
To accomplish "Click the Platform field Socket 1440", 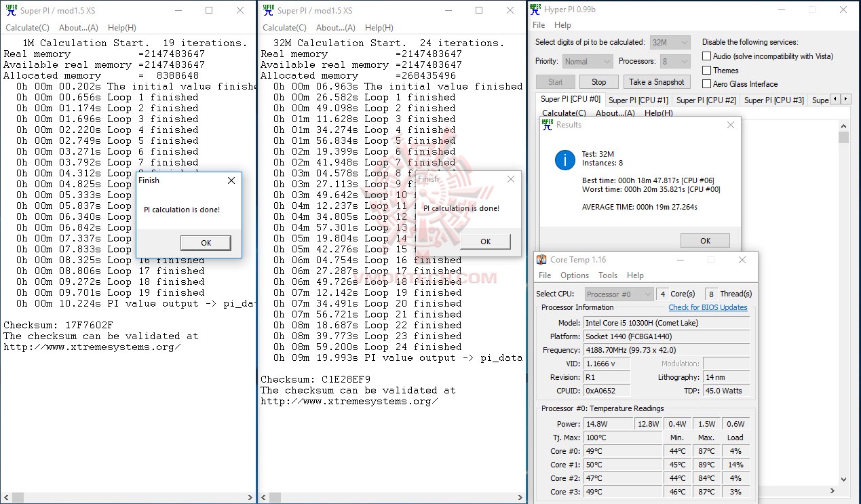I will pyautogui.click(x=666, y=336).
